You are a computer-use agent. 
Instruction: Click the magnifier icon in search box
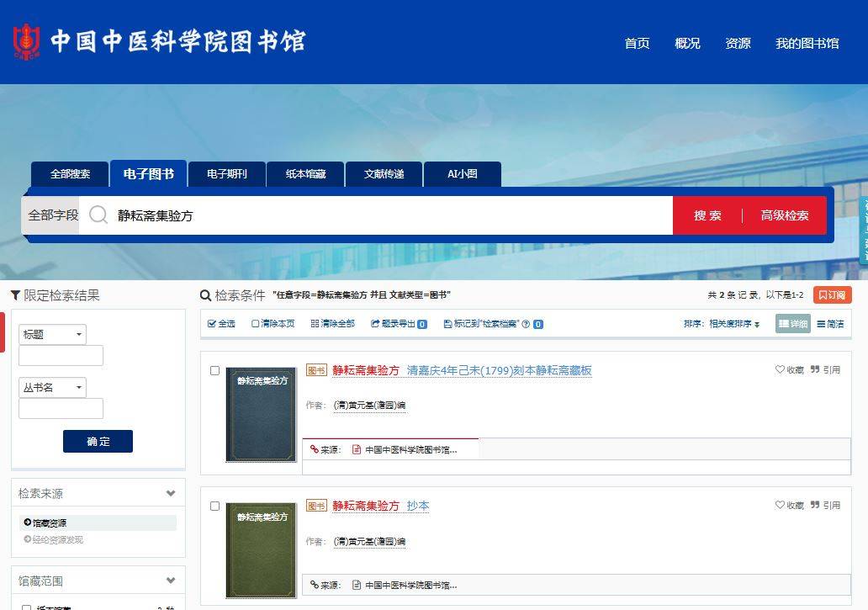point(98,215)
